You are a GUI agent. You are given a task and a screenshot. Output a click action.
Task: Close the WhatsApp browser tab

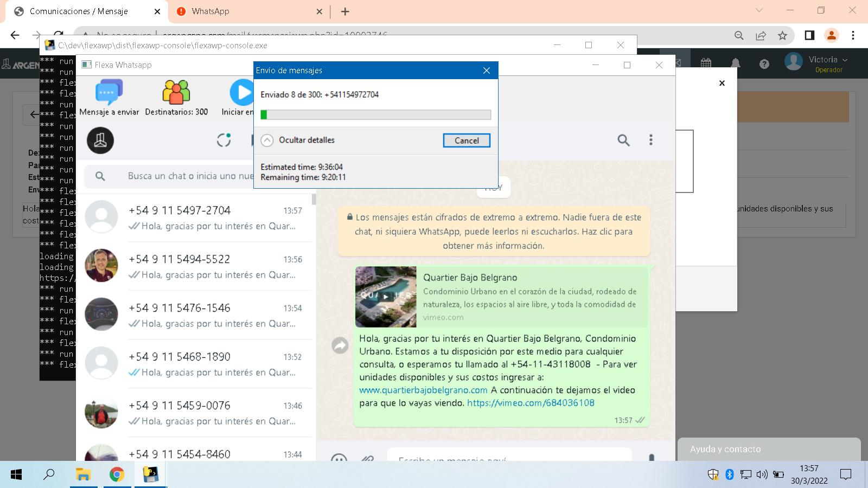(319, 11)
